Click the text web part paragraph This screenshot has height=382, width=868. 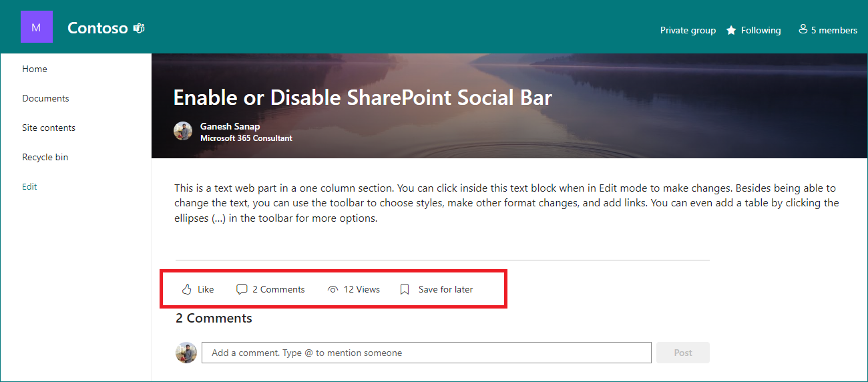click(x=507, y=203)
